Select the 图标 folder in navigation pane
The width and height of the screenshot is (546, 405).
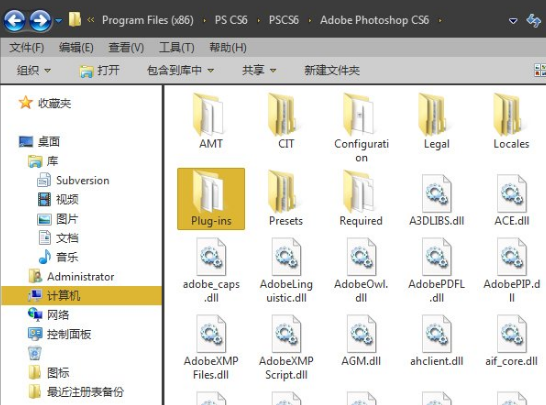(x=49, y=373)
